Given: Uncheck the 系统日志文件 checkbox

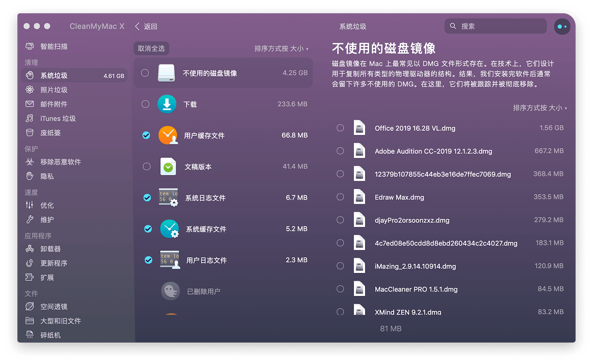Looking at the screenshot, I should (x=147, y=198).
